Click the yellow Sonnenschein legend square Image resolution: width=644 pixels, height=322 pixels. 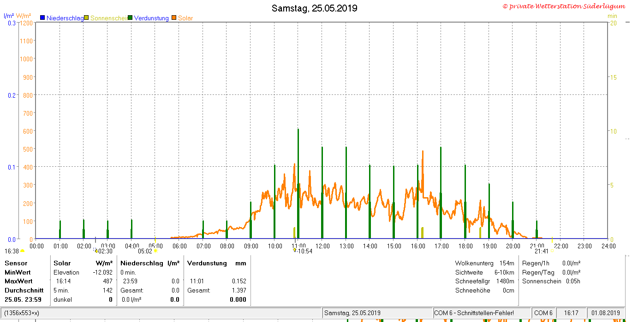[x=86, y=18]
